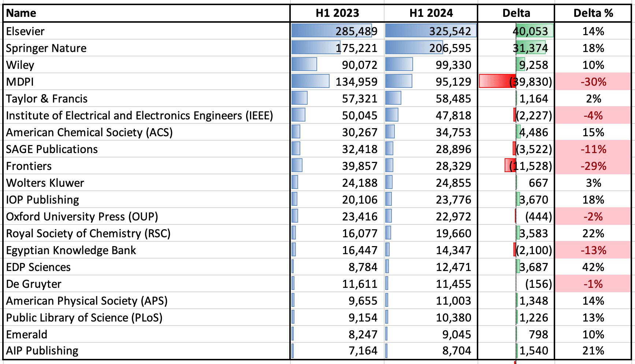
Task: Click the Emerald name cell
Action: click(x=146, y=334)
